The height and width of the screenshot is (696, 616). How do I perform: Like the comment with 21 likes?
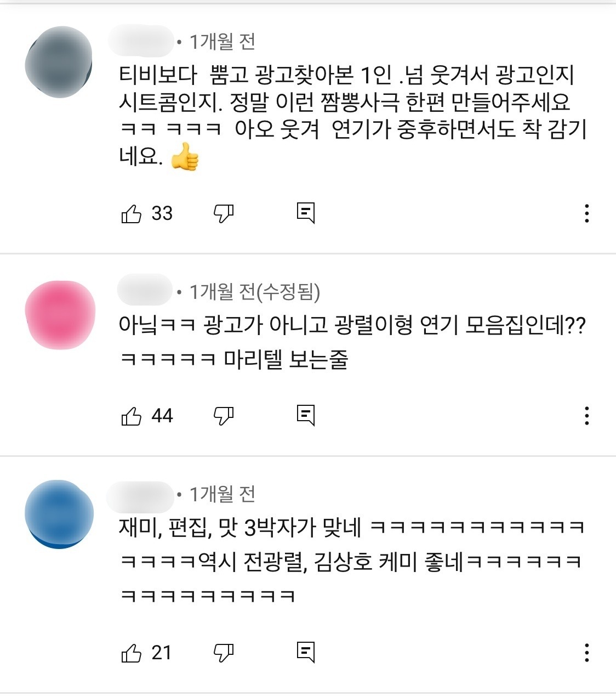coord(132,653)
